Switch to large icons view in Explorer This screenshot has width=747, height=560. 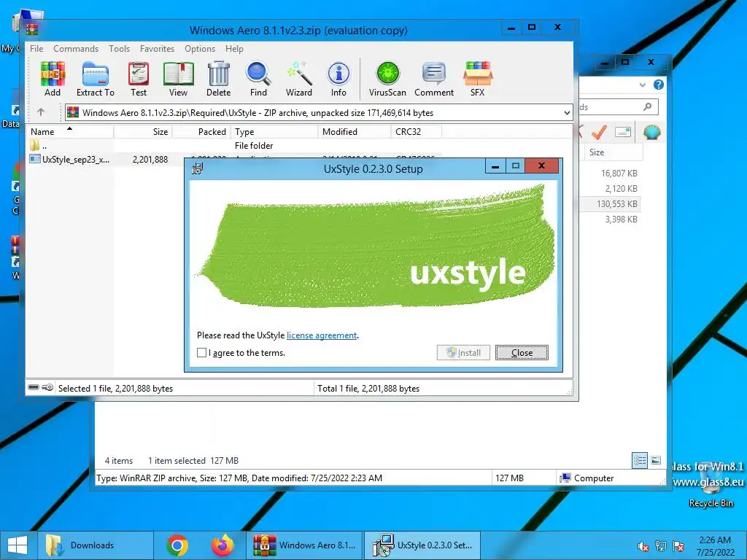tap(656, 460)
